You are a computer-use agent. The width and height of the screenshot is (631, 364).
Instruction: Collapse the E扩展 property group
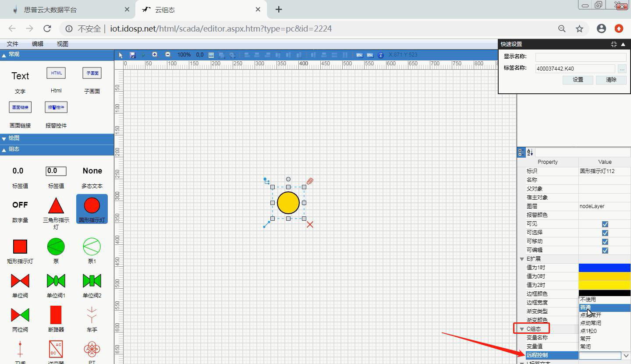tap(522, 259)
